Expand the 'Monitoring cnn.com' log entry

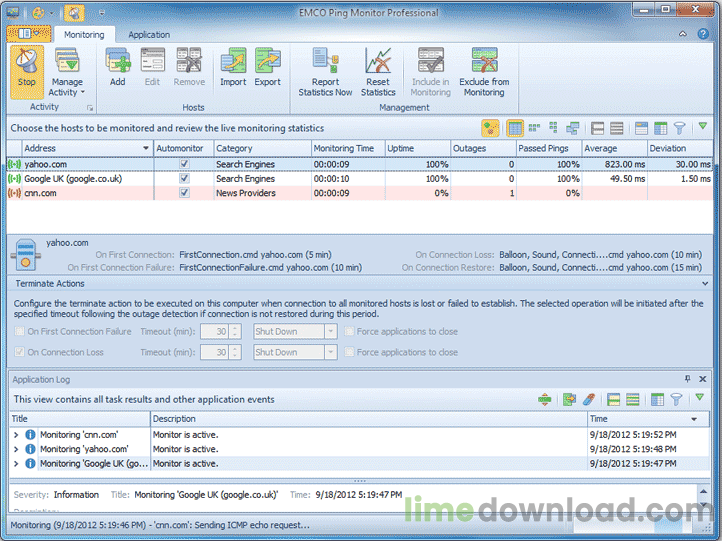(16, 435)
